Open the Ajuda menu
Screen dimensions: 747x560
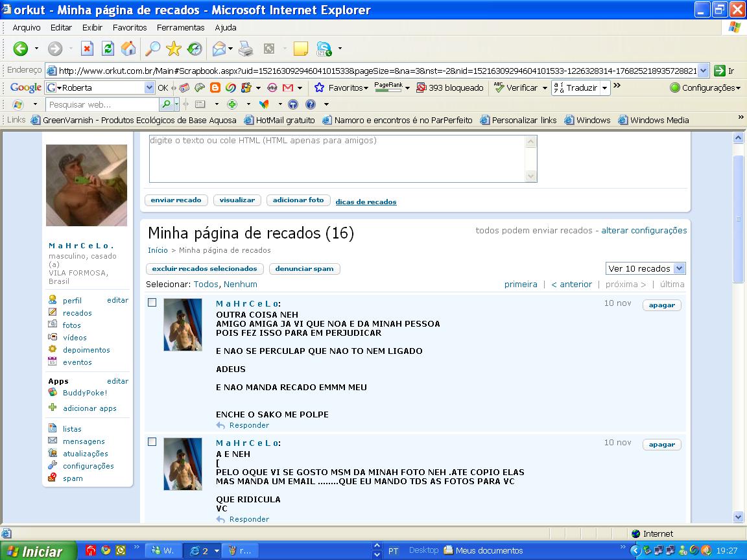click(x=226, y=28)
